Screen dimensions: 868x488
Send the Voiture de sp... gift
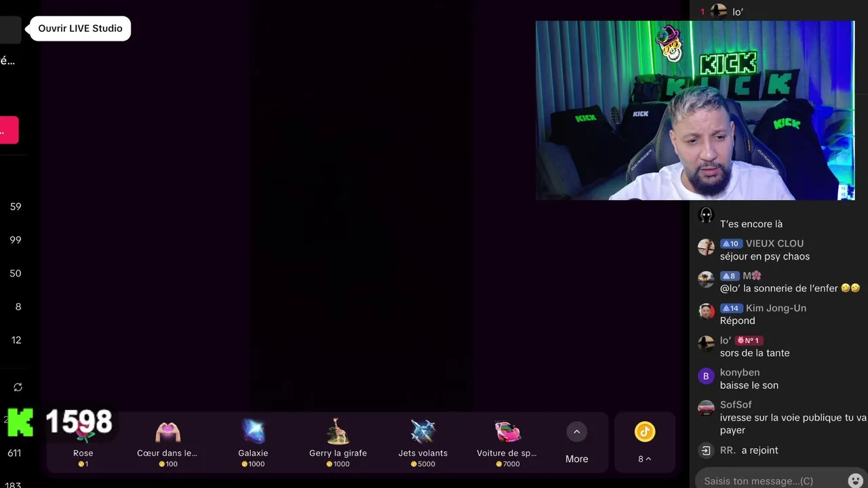click(x=507, y=444)
